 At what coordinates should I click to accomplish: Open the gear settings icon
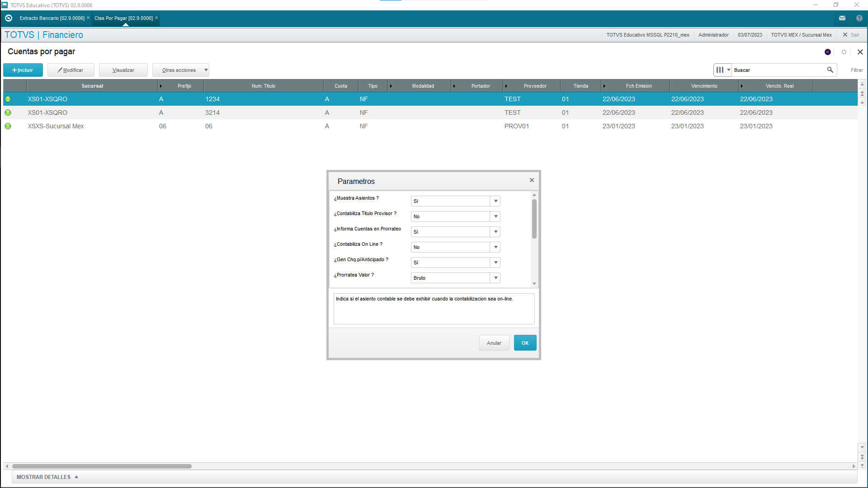pos(844,52)
